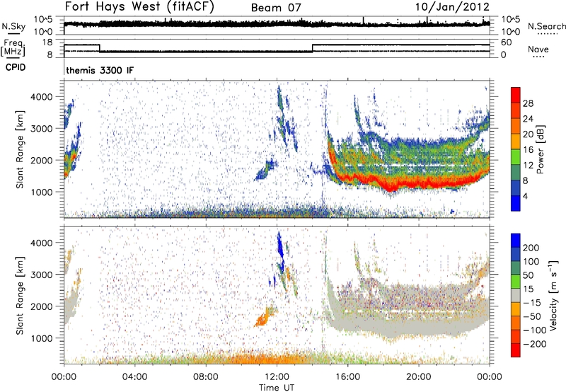Click the red top segment of the Power colorbar
Screen dimensions: 566x392
[x=516, y=95]
